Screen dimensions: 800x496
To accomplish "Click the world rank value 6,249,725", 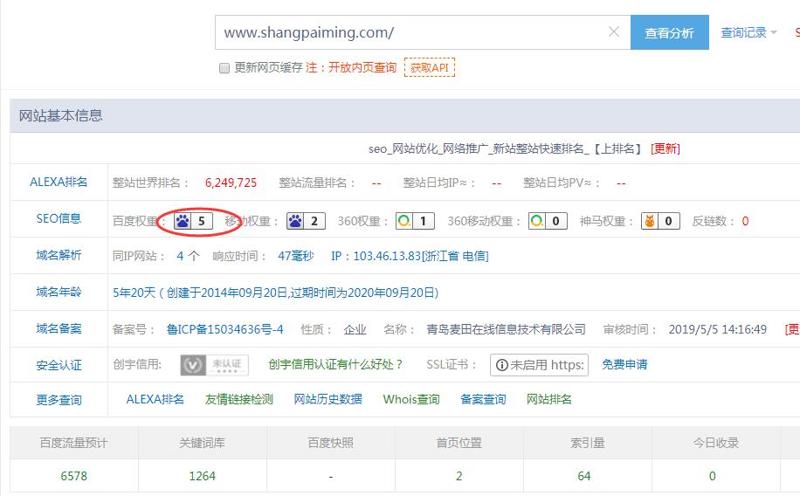I will [x=231, y=183].
